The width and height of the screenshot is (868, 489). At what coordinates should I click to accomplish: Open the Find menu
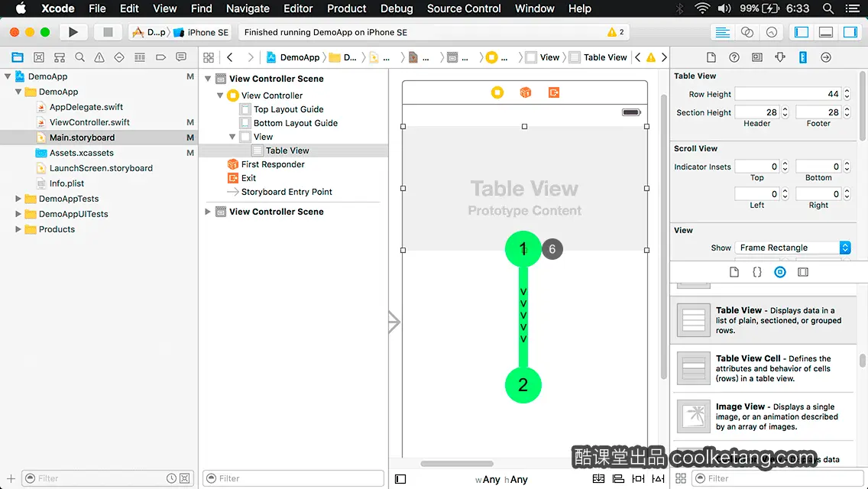pyautogui.click(x=202, y=8)
